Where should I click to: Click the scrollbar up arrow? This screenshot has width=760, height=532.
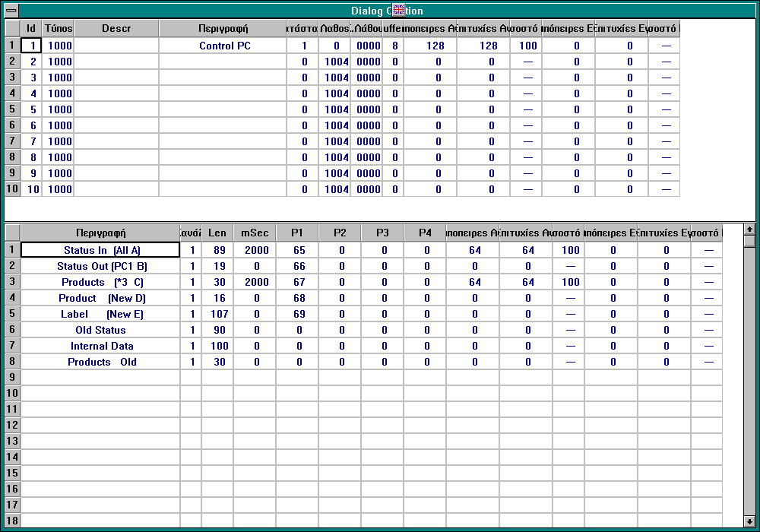[749, 229]
